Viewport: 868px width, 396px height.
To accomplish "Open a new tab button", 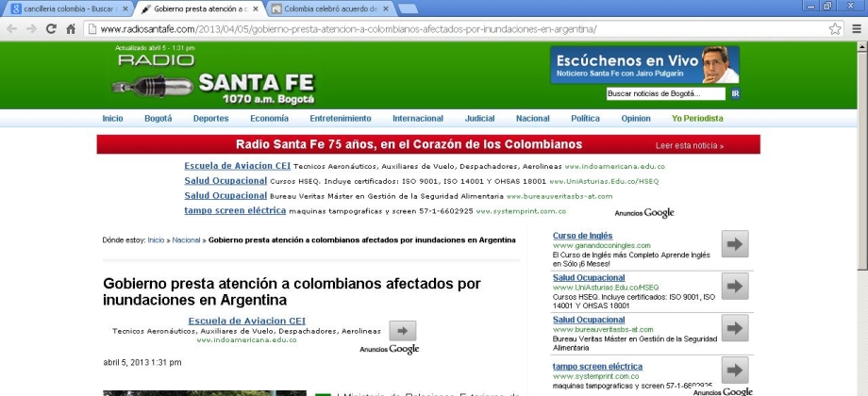I will click(x=408, y=8).
